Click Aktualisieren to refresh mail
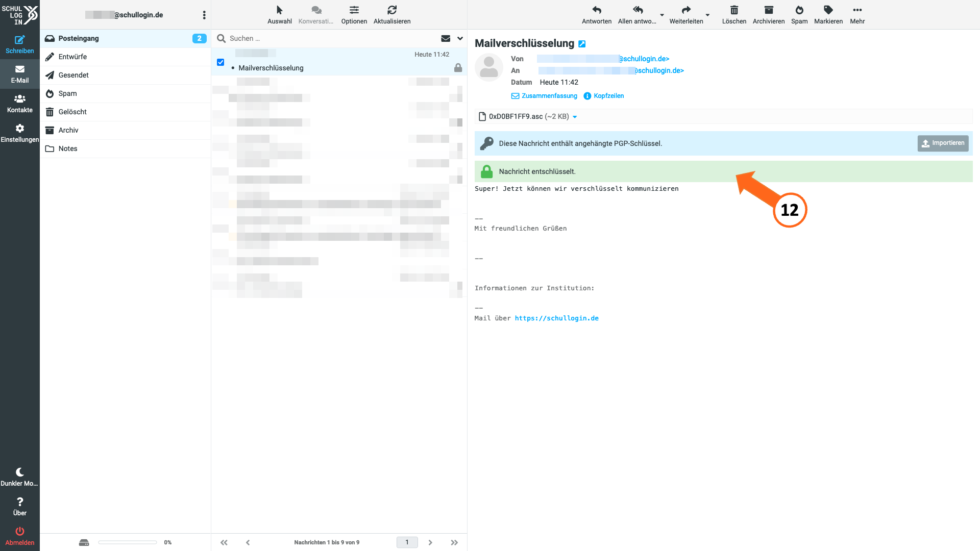The height and width of the screenshot is (551, 980). pos(392,15)
